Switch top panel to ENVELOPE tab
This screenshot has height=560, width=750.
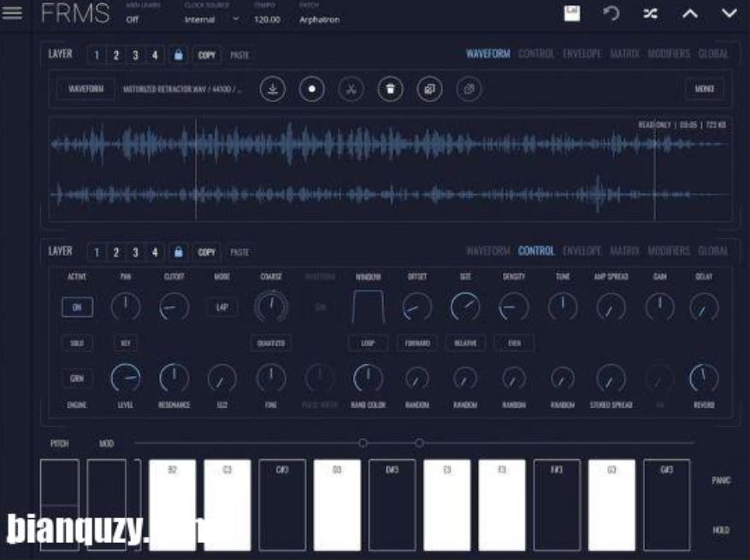coord(582,54)
